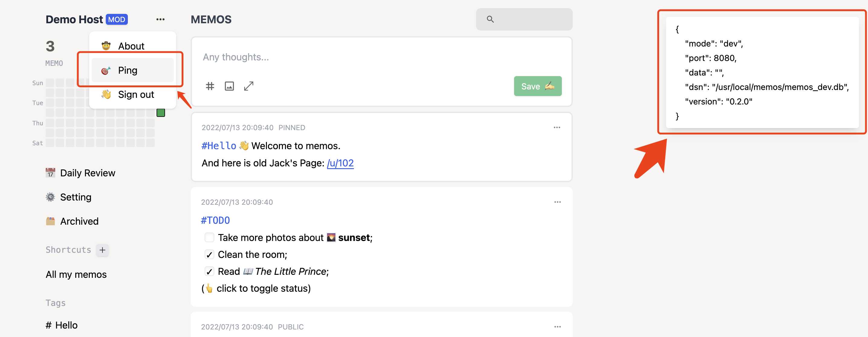The height and width of the screenshot is (337, 868).
Task: Uncheck the 'Read The Little Prince' task
Action: pos(209,271)
